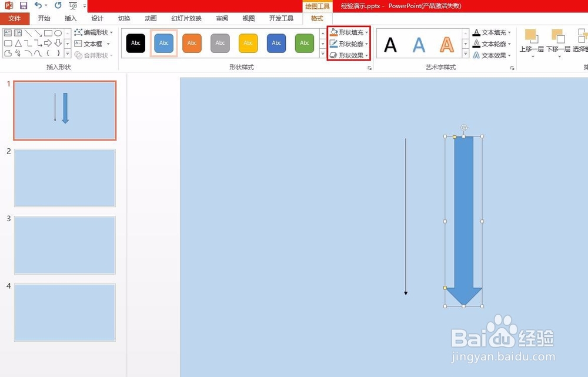
Task: Select the rounded rectangle shape
Action: [8, 43]
